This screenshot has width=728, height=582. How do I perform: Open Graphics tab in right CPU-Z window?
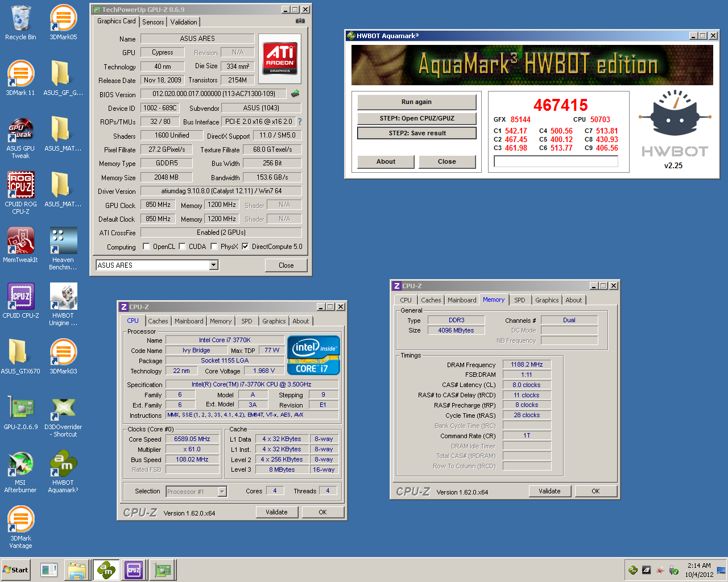[547, 300]
